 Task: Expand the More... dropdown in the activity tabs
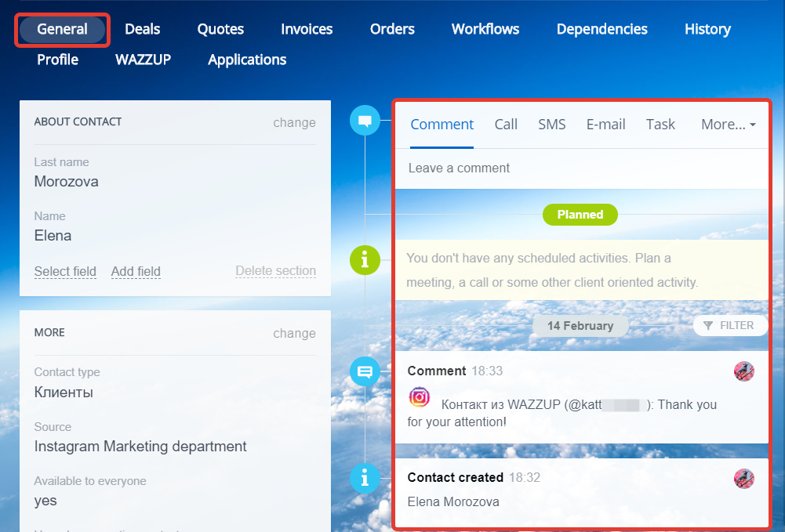click(x=728, y=125)
